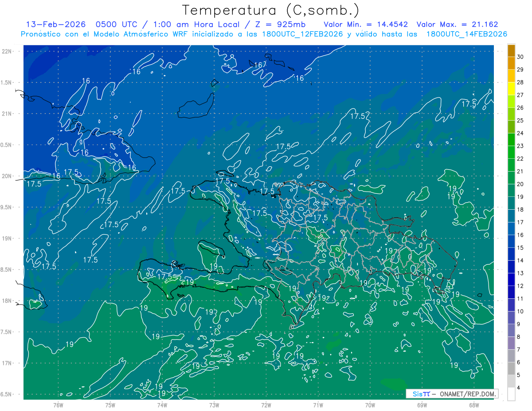The width and height of the screenshot is (532, 411).
Task: Click the "Valor Max. = 21.162" readout
Action: [457, 24]
